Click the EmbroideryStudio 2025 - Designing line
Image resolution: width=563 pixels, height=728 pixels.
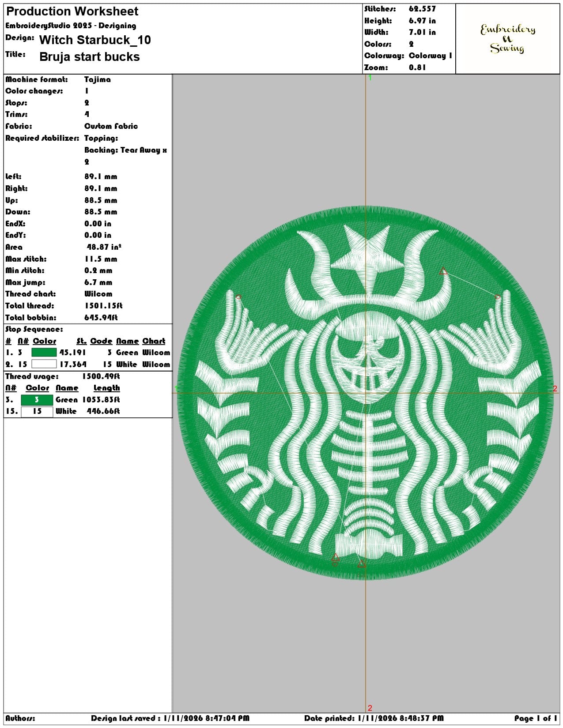point(71,26)
